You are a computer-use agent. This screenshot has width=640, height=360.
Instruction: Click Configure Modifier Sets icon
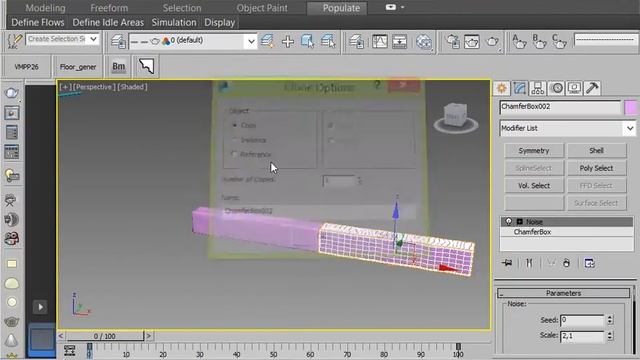[x=589, y=263]
